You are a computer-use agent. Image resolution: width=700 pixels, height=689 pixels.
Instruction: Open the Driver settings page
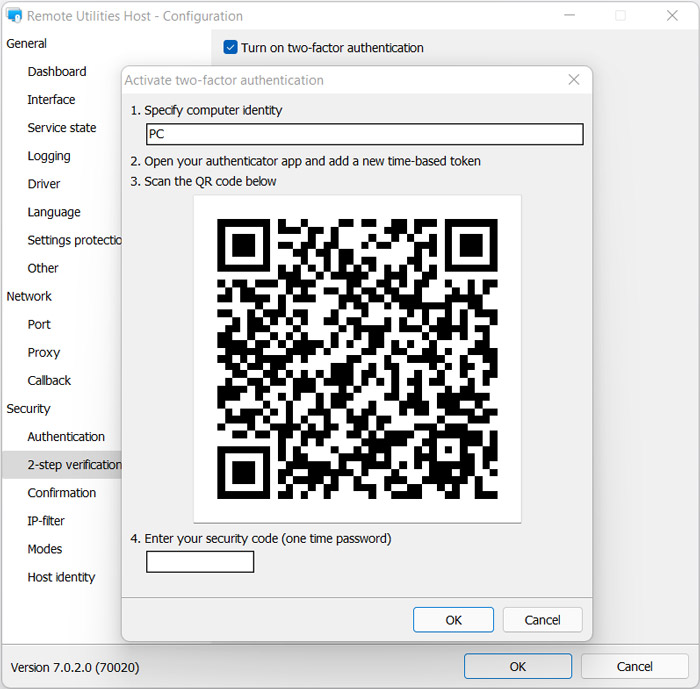point(43,184)
